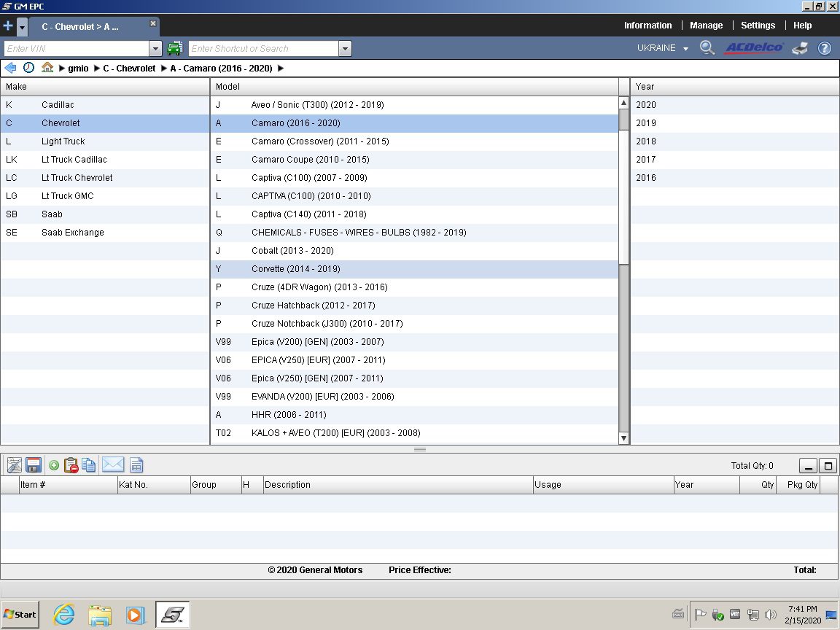Open the UKRAINE region dropdown
840x630 pixels.
662,48
